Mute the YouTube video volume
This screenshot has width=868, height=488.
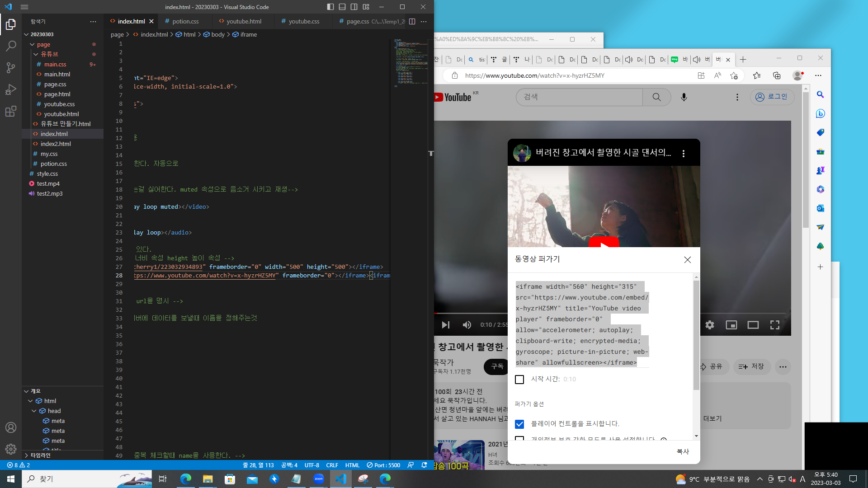coord(467,325)
